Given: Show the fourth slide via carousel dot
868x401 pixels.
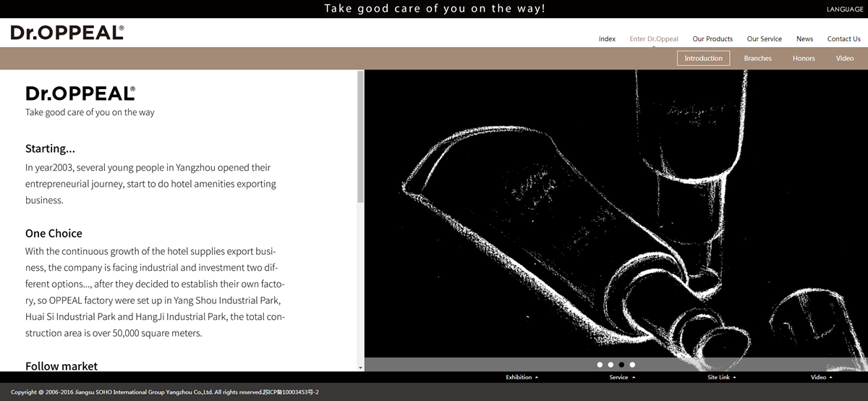Looking at the screenshot, I should (x=632, y=365).
